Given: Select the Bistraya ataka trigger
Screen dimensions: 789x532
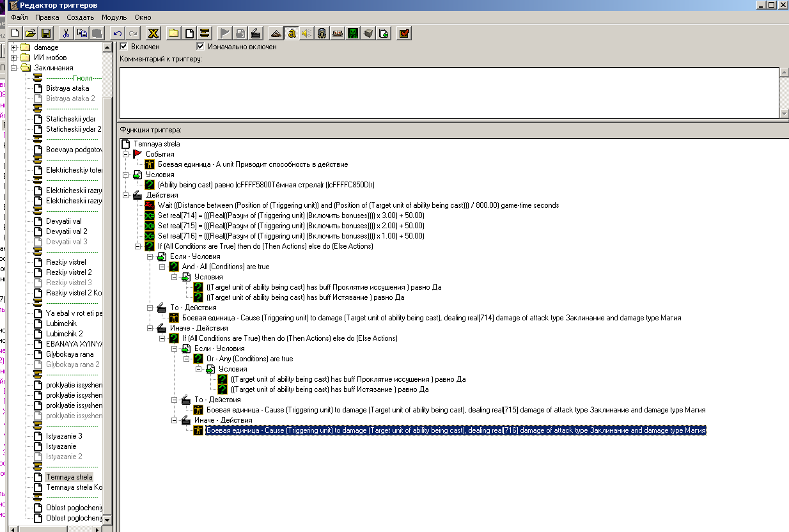Looking at the screenshot, I should (x=67, y=88).
